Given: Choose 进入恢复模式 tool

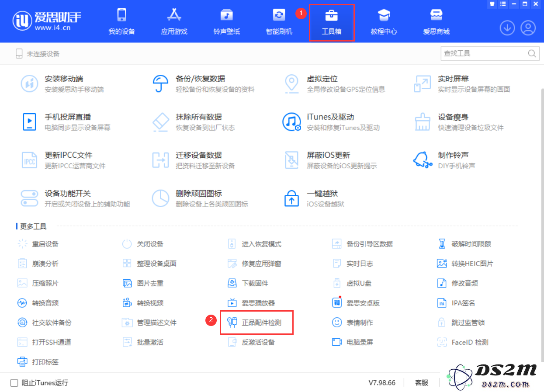Looking at the screenshot, I should tap(255, 244).
